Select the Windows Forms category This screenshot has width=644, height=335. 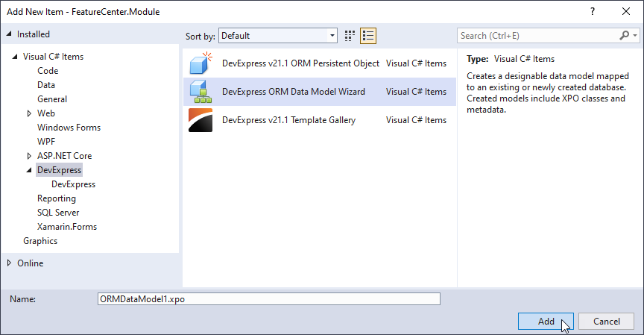(69, 128)
